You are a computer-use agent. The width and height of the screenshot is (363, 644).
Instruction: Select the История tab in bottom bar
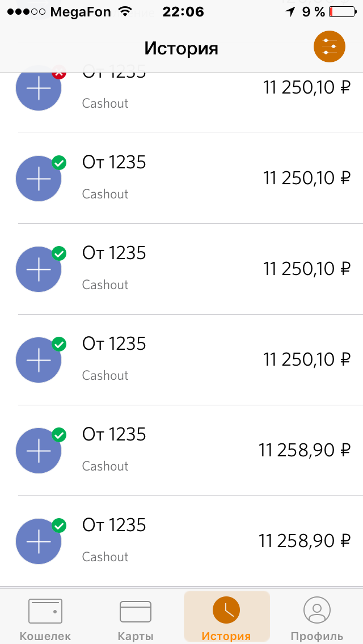226,618
